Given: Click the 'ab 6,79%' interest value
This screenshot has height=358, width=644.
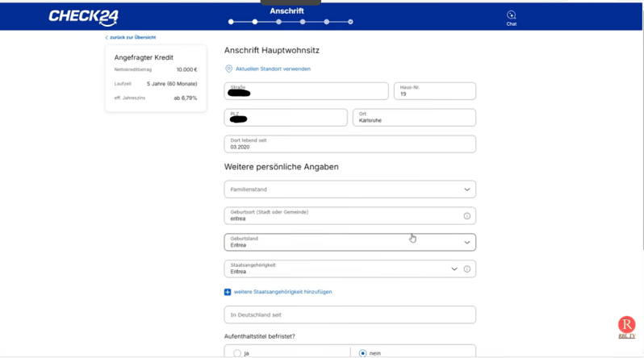Looking at the screenshot, I should [x=186, y=98].
